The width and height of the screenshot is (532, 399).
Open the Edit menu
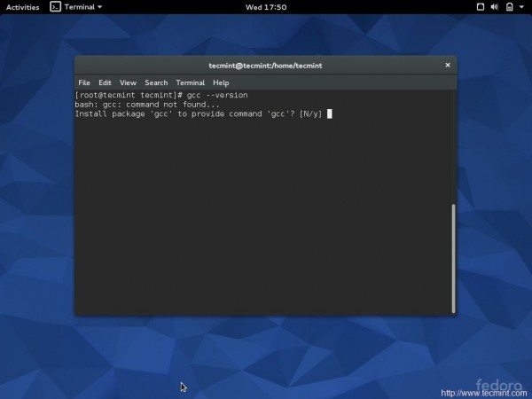point(105,82)
